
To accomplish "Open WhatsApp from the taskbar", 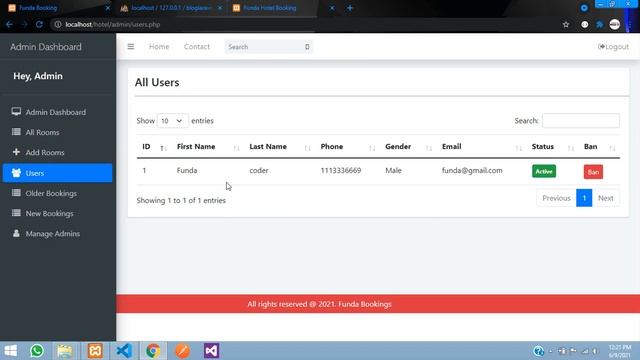I will pyautogui.click(x=37, y=351).
